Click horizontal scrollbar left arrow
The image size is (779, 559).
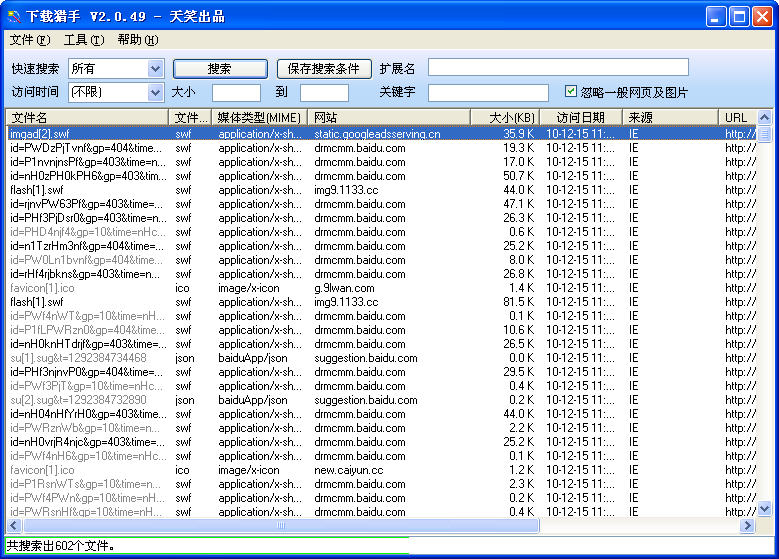pos(13,525)
